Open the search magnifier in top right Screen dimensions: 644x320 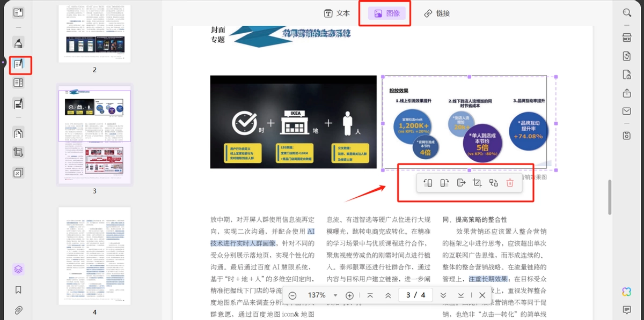(x=627, y=13)
